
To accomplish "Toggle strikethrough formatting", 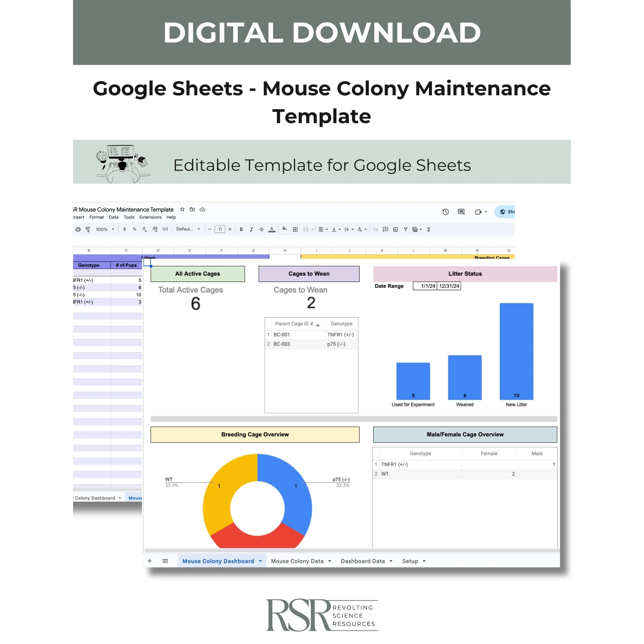I will 261,229.
